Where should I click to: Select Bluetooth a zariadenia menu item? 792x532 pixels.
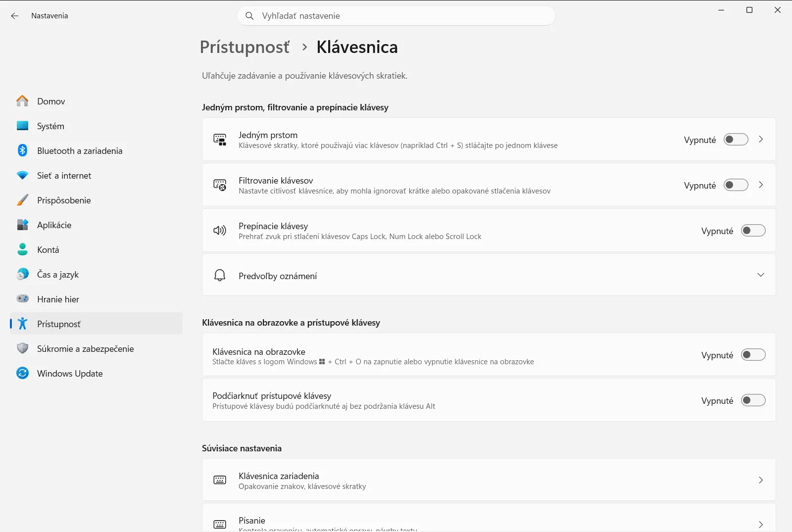(97, 150)
